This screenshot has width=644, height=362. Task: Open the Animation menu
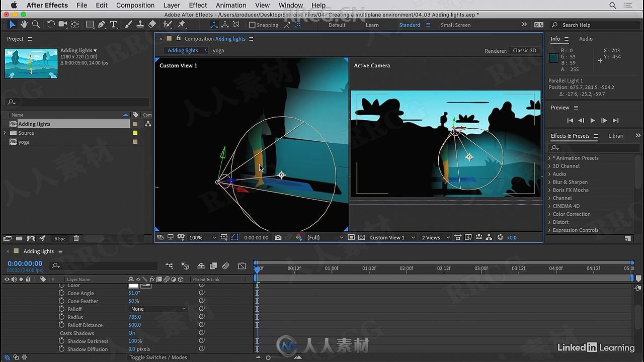(x=231, y=5)
